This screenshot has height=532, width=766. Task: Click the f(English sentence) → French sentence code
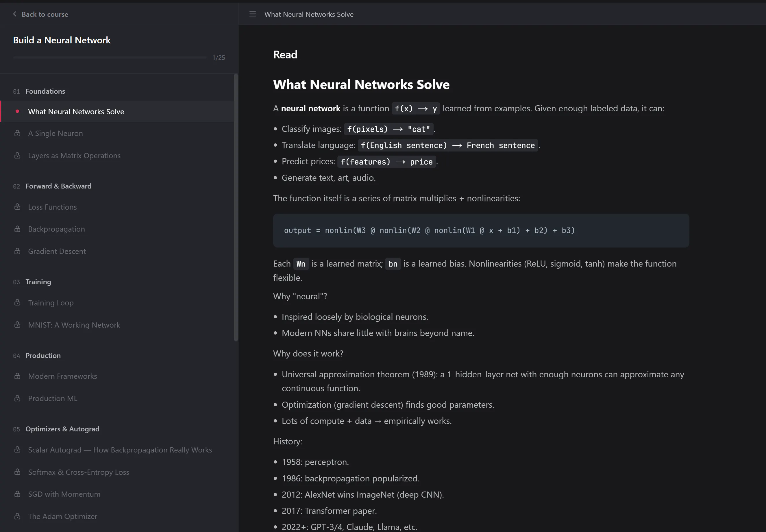448,146
